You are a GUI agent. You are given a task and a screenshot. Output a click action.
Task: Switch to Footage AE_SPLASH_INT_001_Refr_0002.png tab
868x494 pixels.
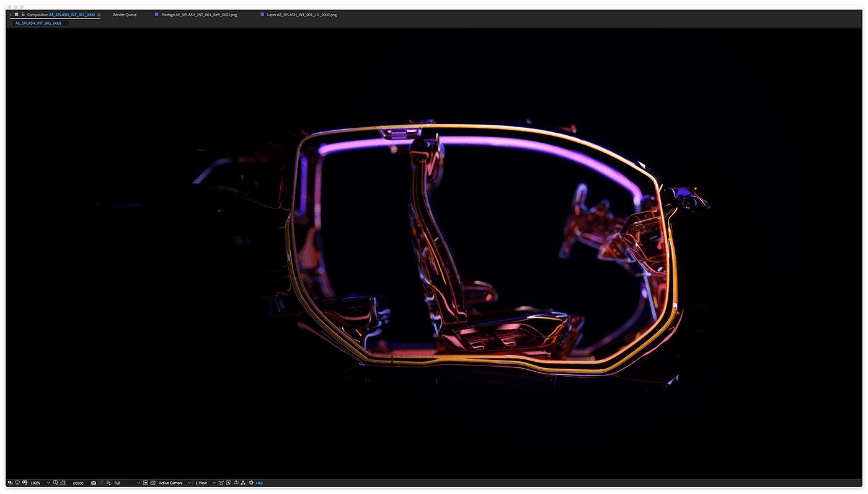point(198,14)
